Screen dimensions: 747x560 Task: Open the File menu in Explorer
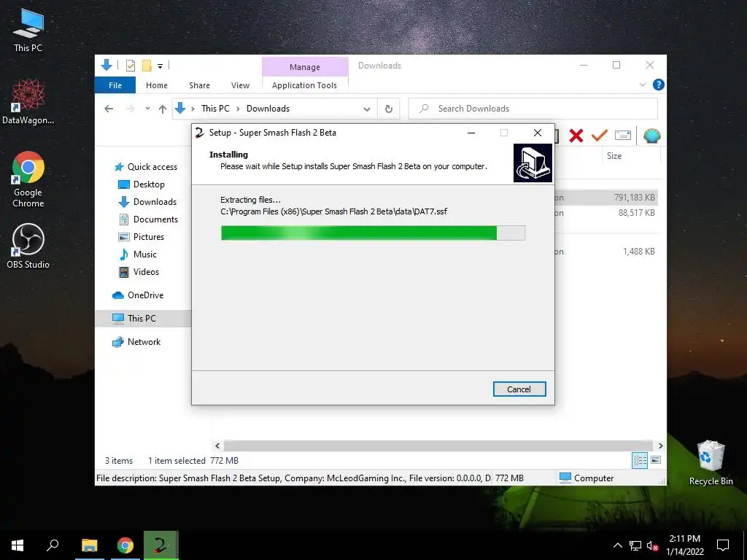coord(115,85)
